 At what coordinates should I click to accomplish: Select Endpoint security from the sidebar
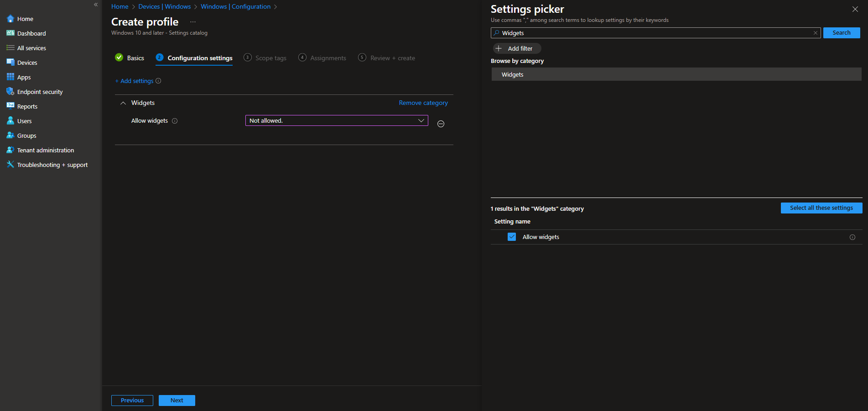coord(40,91)
